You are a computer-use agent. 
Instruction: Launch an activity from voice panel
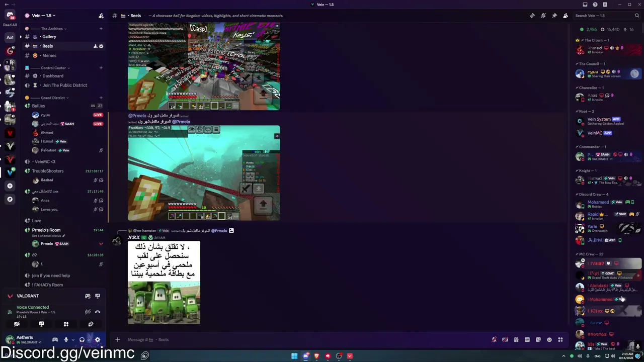click(66, 324)
